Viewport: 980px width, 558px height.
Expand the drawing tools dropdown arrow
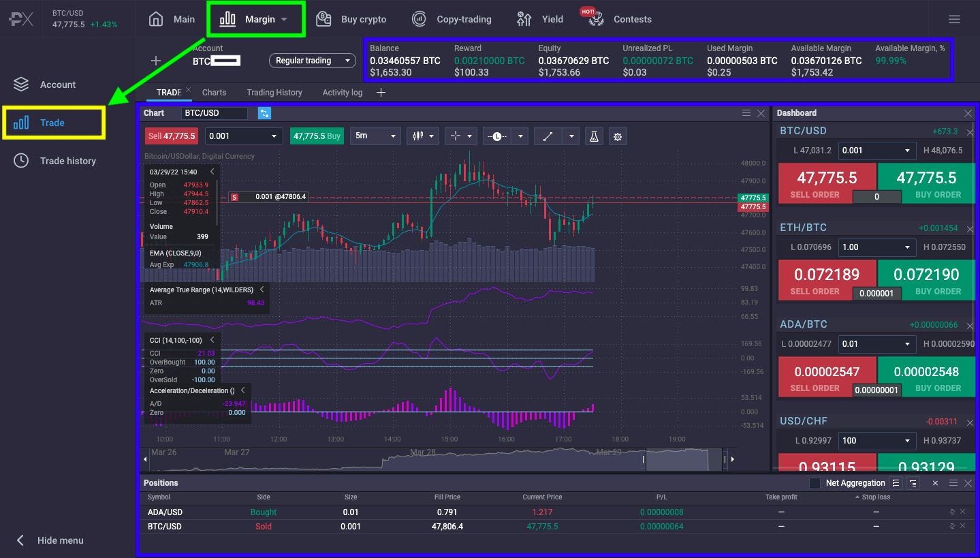572,136
